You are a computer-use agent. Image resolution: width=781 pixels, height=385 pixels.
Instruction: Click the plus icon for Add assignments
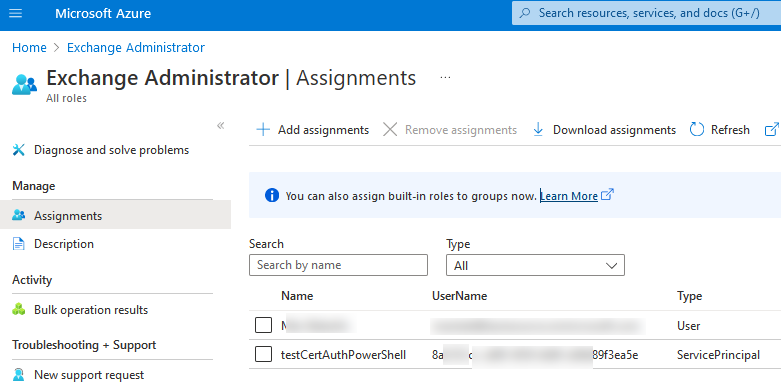[262, 130]
